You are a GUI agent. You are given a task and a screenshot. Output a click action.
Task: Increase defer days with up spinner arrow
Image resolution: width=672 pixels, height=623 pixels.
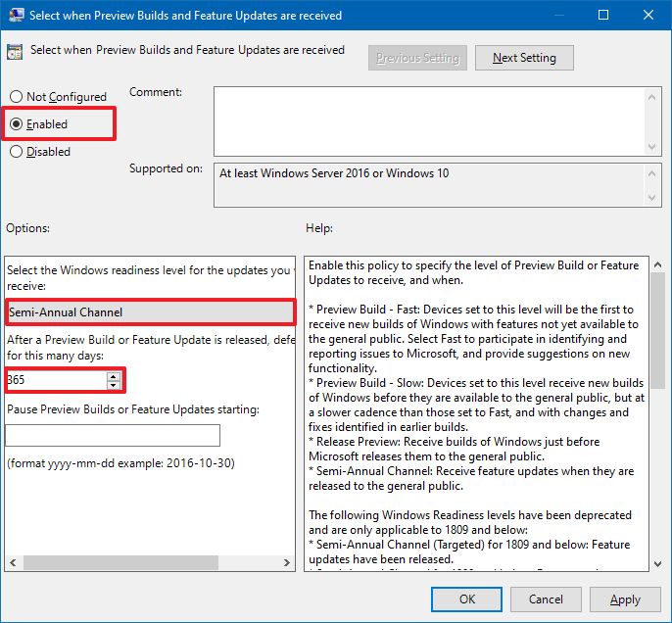tap(114, 376)
